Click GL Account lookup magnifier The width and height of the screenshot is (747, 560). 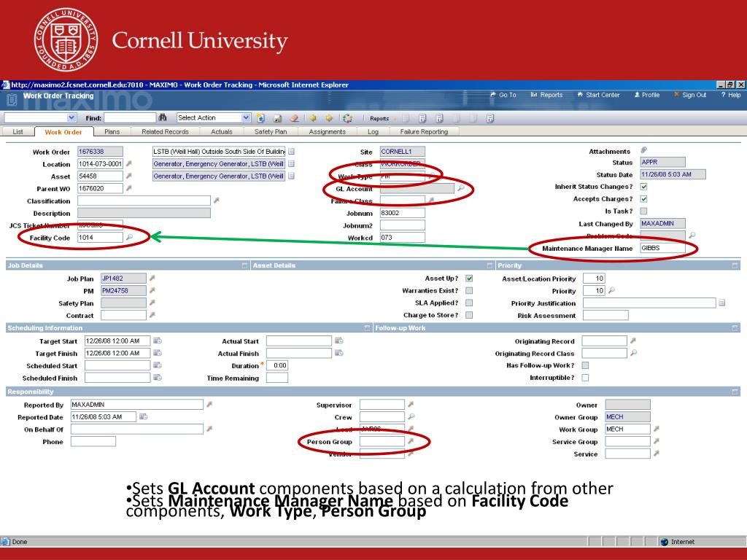[x=461, y=189]
